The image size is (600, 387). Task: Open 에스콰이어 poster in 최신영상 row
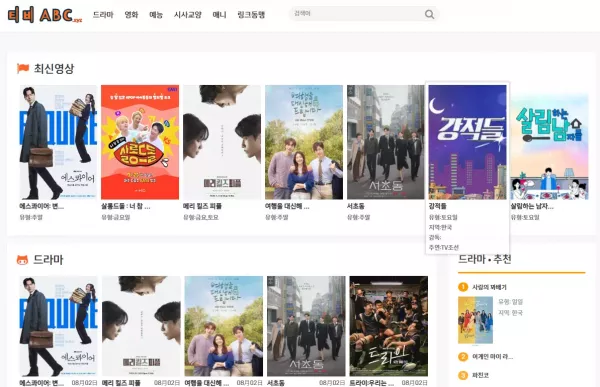[x=58, y=142]
